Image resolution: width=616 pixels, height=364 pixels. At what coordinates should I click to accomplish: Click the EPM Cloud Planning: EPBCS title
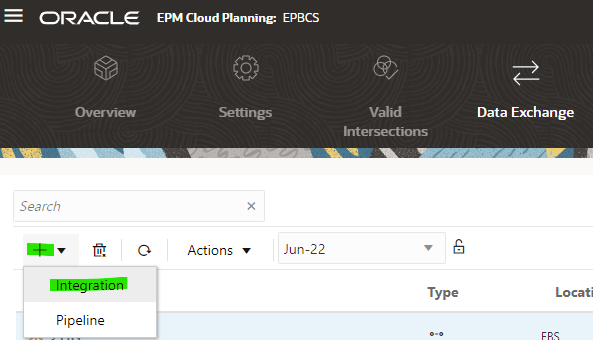(238, 18)
